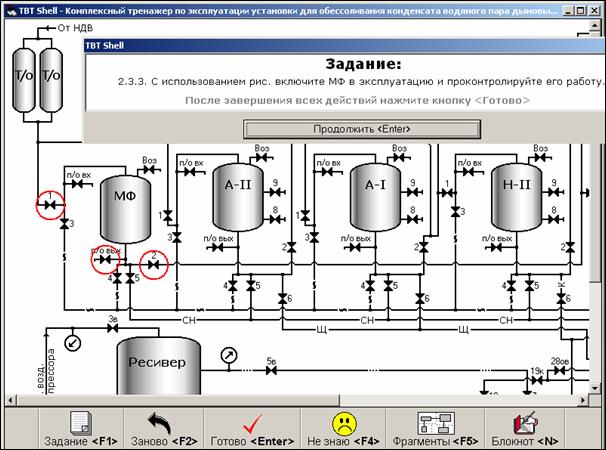Click valve 5 below the А-I vessel
Image resolution: width=606 pixels, height=450 pixels.
pos(388,286)
